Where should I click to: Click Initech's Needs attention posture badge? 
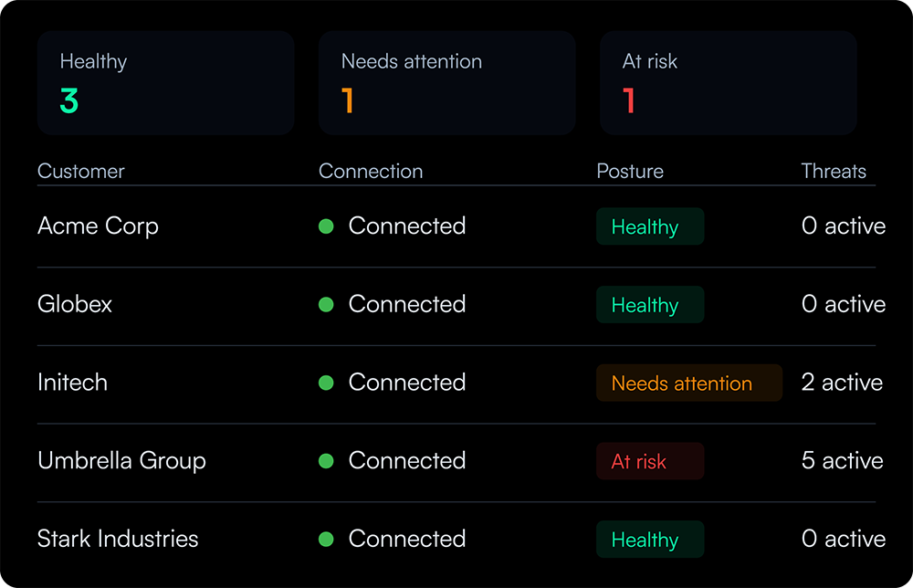tap(688, 383)
